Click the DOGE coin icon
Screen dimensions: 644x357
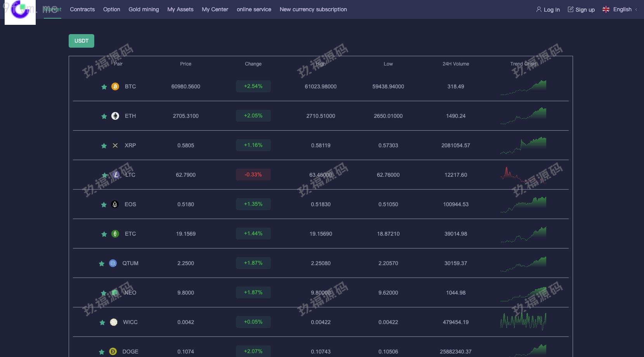[113, 352]
